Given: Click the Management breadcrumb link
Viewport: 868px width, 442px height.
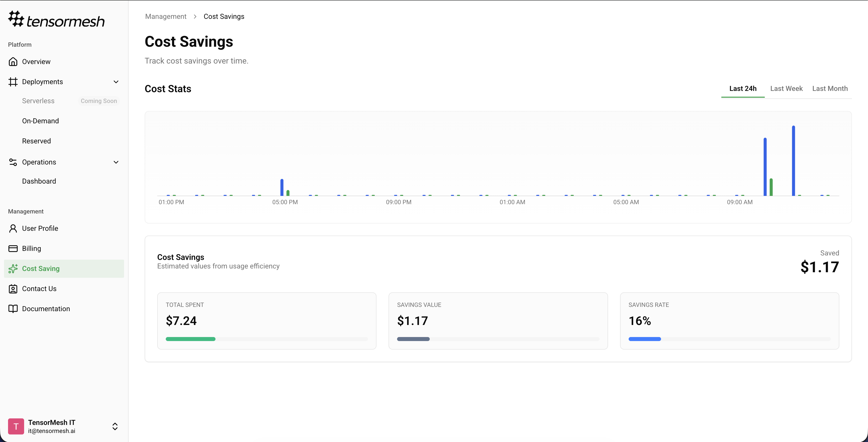Looking at the screenshot, I should [x=166, y=17].
